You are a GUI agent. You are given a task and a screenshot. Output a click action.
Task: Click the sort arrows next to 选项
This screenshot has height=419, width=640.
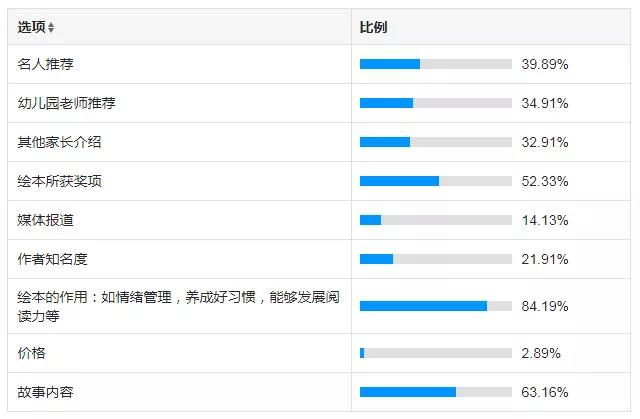[x=51, y=27]
